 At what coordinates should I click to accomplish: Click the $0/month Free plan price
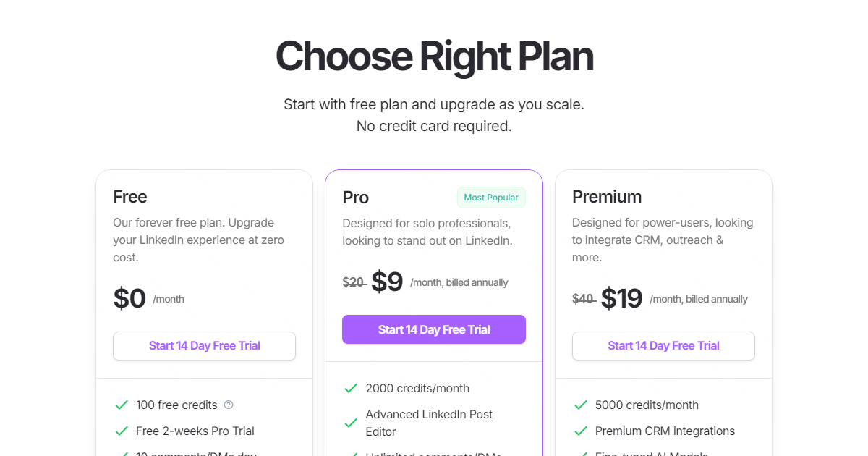130,298
